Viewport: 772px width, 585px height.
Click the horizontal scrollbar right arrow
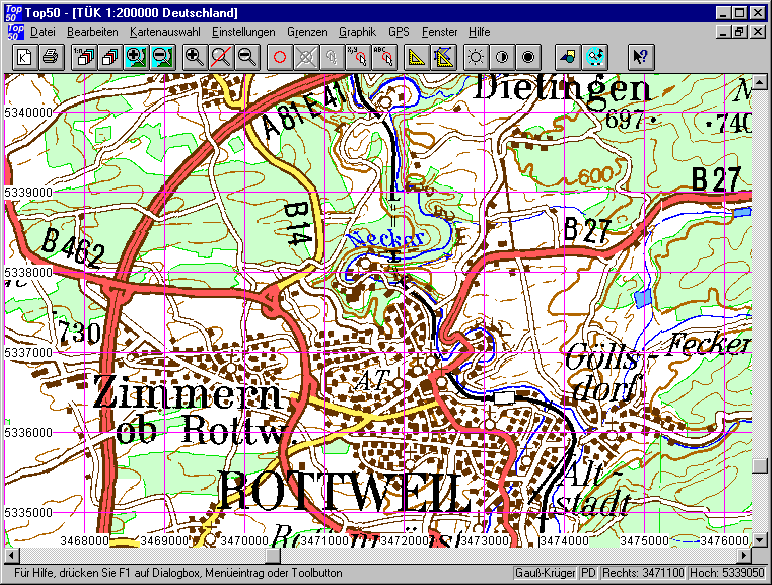(x=744, y=555)
